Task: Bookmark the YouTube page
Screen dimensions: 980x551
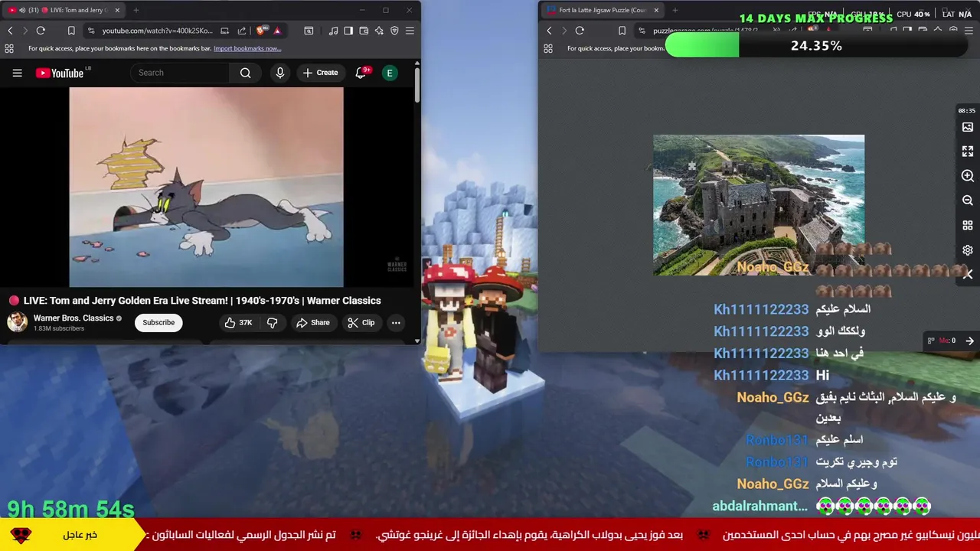Action: [71, 31]
